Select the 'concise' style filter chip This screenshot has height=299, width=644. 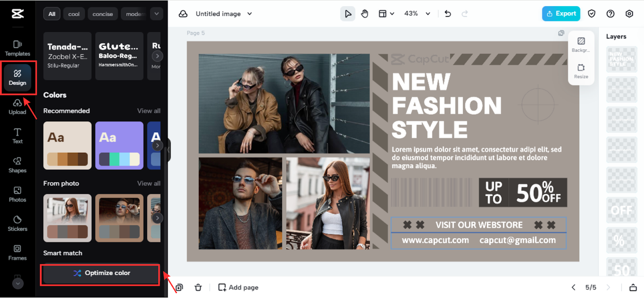point(103,14)
